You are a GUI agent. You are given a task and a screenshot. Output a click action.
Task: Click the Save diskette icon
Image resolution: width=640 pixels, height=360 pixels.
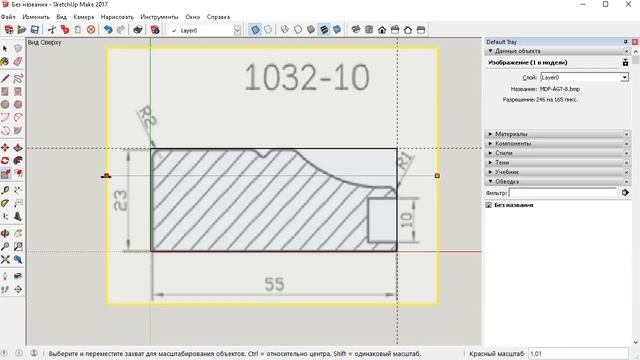click(x=35, y=30)
